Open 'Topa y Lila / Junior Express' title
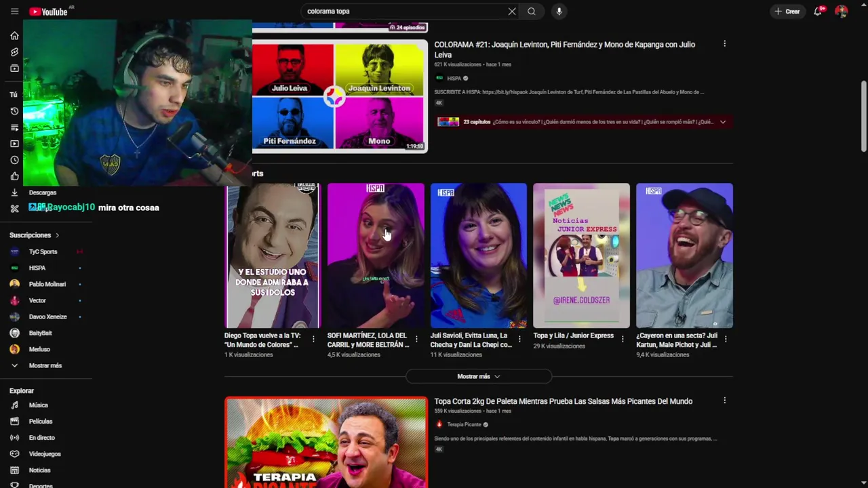Screen dimensions: 868x488 click(x=573, y=335)
